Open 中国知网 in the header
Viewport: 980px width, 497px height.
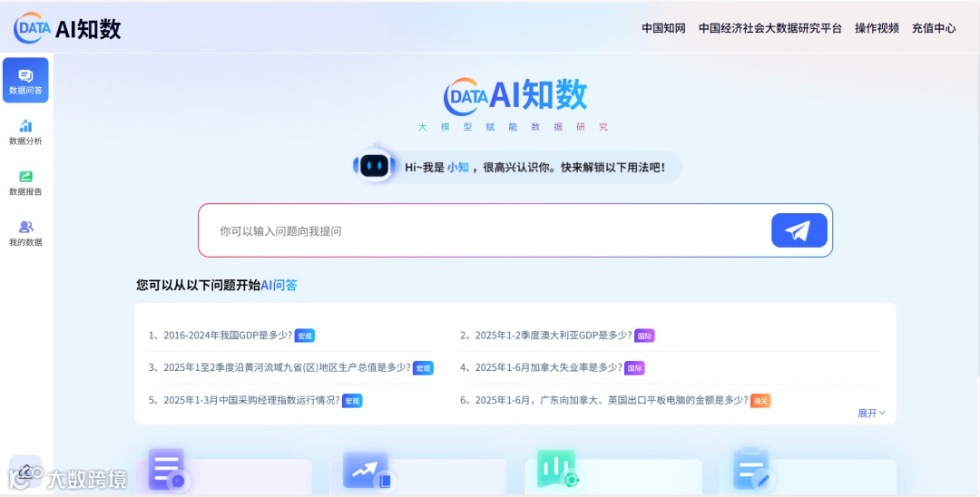663,28
